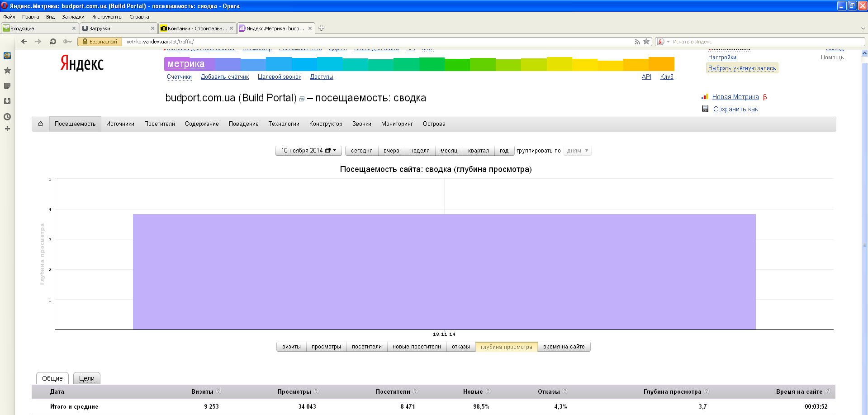Click the help icon beside Посетители column
The image size is (868, 415).
tap(415, 391)
